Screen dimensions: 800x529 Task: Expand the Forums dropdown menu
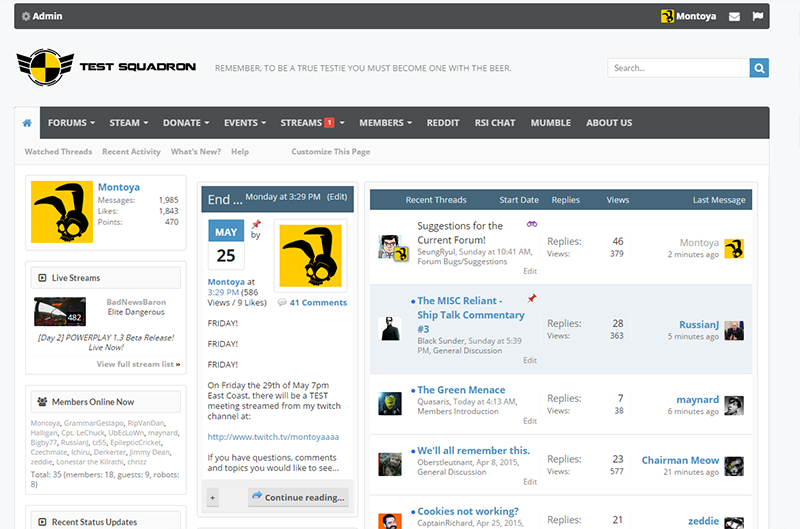[71, 123]
